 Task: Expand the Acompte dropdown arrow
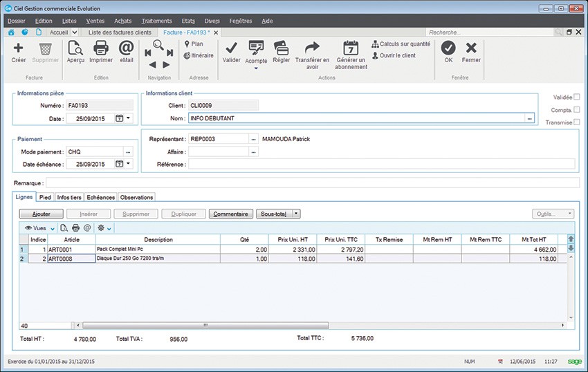256,68
